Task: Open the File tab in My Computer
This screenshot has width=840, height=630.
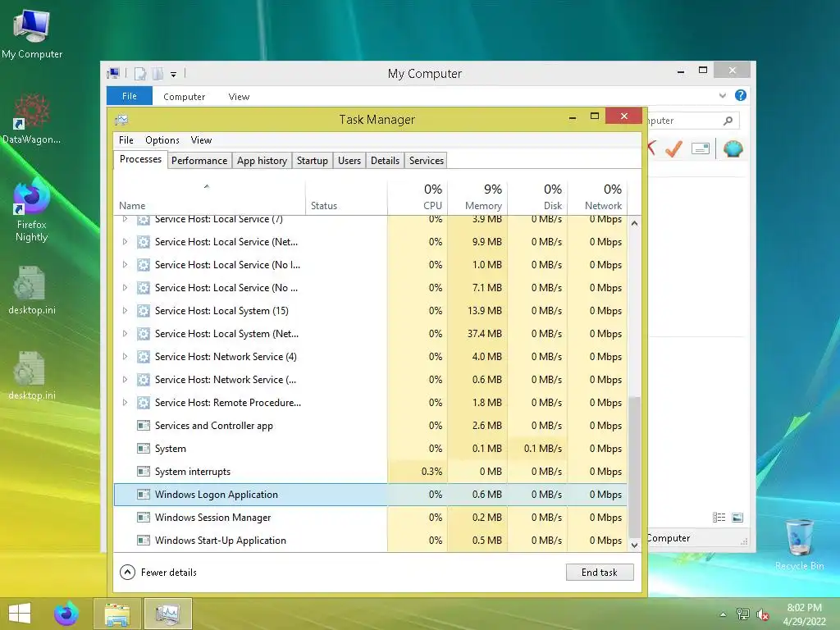Action: coord(129,96)
